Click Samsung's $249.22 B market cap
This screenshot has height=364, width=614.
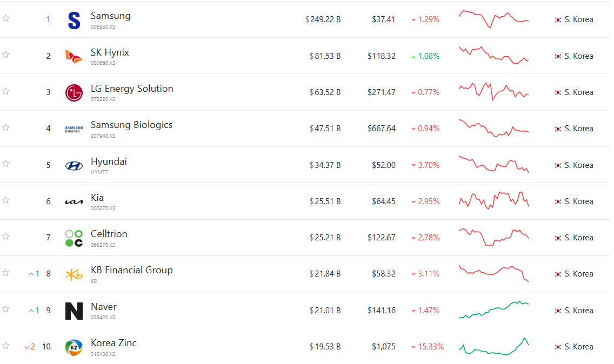point(323,19)
